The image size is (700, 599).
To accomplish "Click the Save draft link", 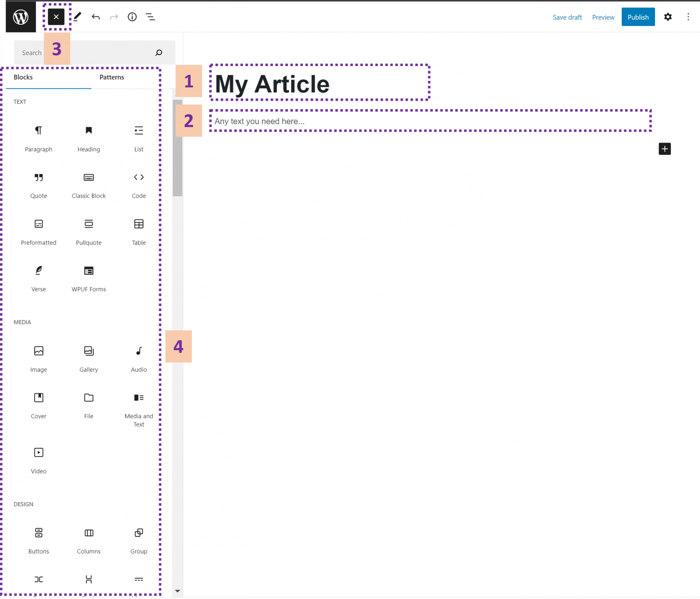I will (567, 17).
